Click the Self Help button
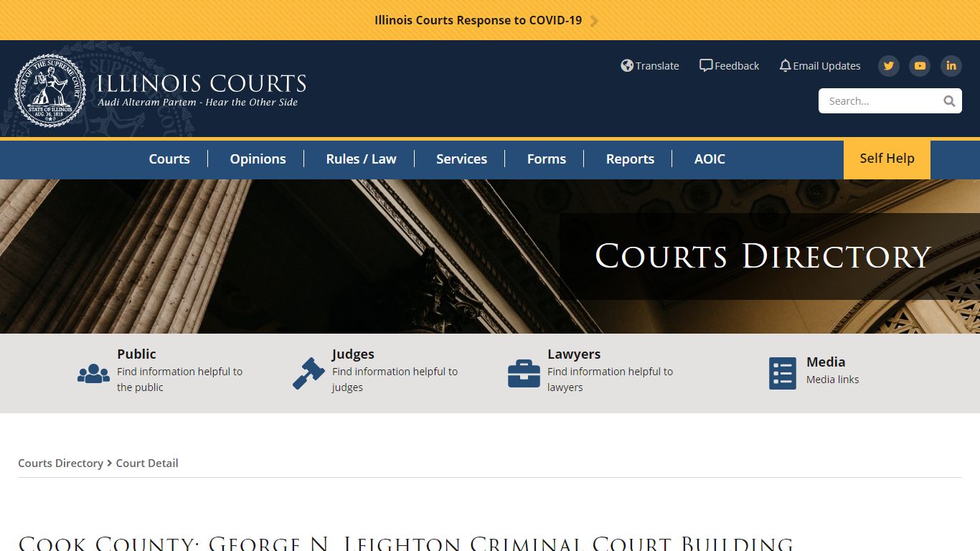 (x=887, y=159)
